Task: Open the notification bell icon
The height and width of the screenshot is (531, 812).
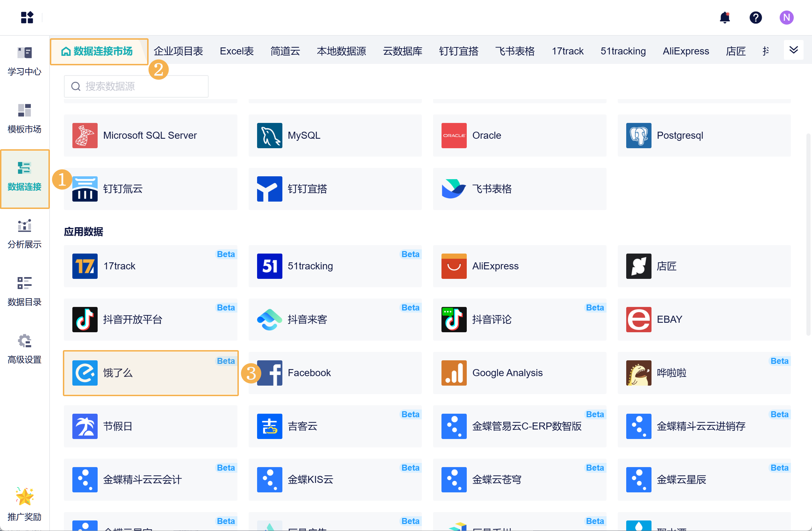Action: click(x=725, y=18)
